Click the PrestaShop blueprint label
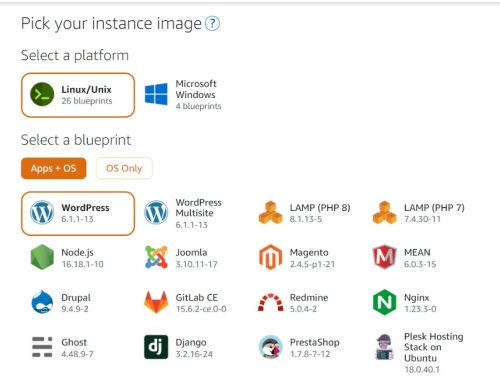 point(315,343)
